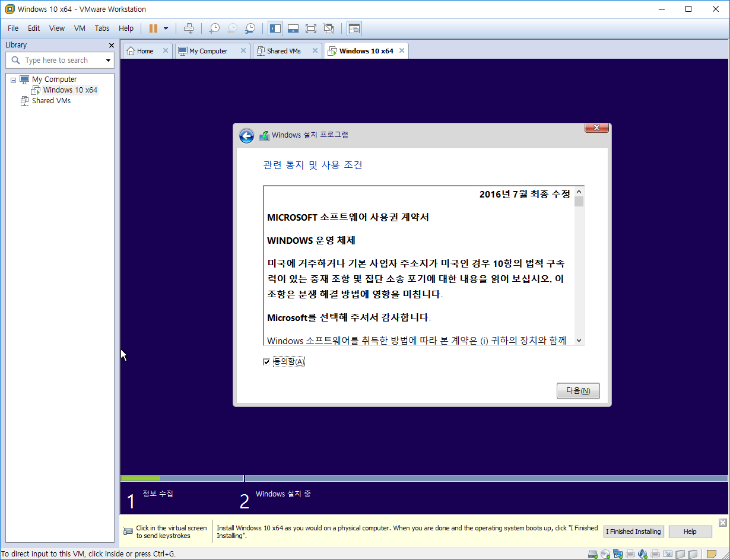Click the network adapter status icon
Viewport: 730px width, 560px height.
click(618, 554)
